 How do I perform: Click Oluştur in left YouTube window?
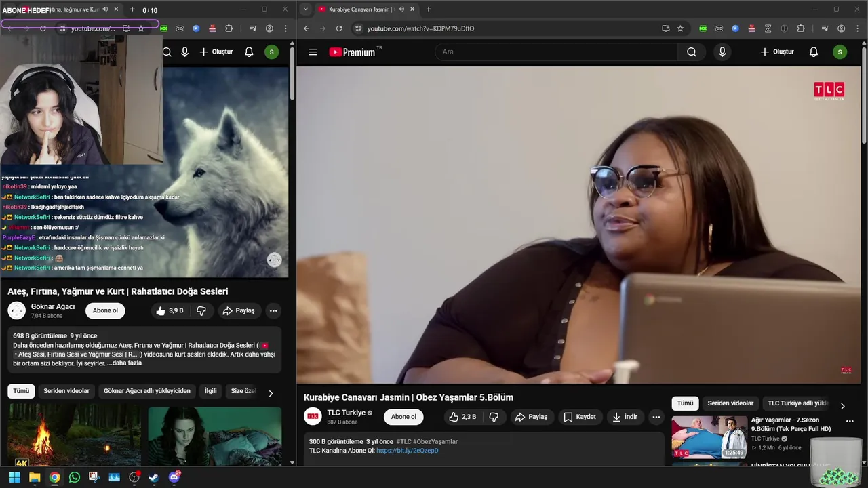(216, 52)
